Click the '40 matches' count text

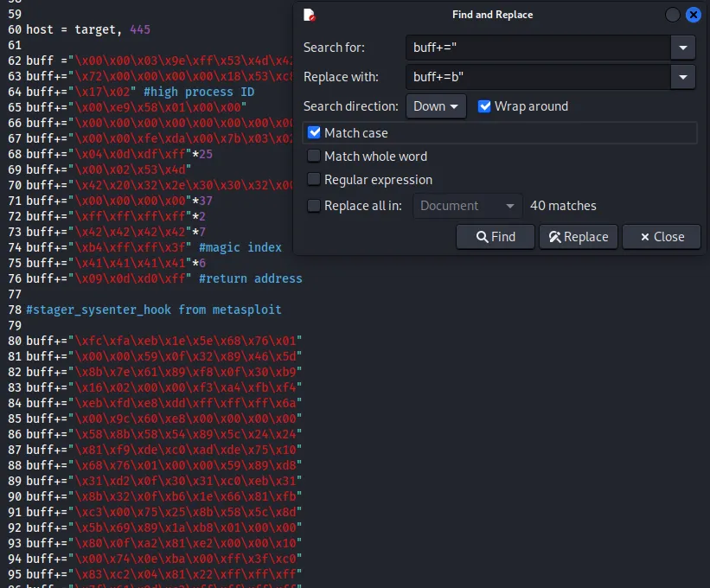563,206
